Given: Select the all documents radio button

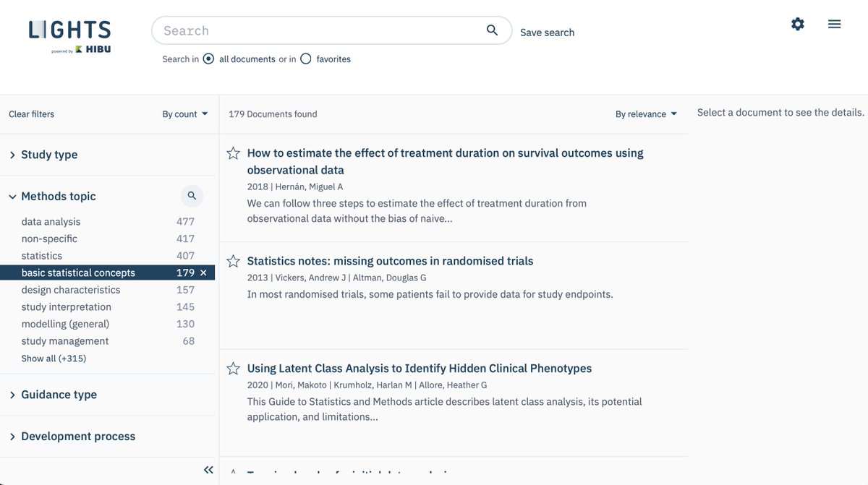Looking at the screenshot, I should click(x=208, y=59).
